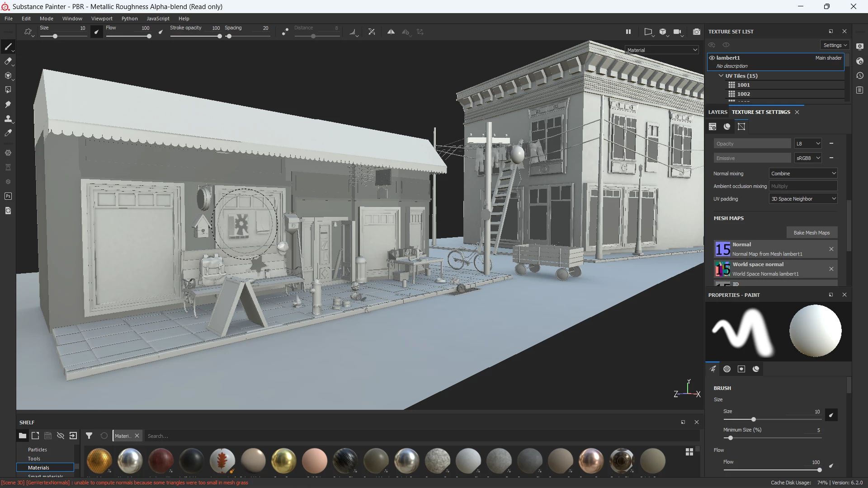Toggle symmetry in the top toolbar
Viewport: 868px width, 488px height.
click(391, 32)
